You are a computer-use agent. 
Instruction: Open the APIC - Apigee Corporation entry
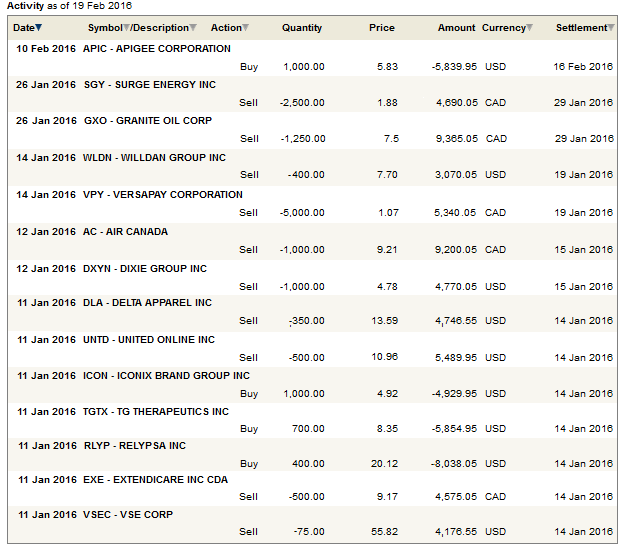tap(157, 48)
